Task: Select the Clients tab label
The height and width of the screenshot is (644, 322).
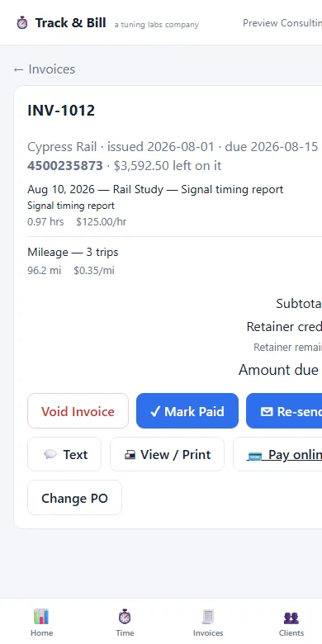Action: click(291, 633)
